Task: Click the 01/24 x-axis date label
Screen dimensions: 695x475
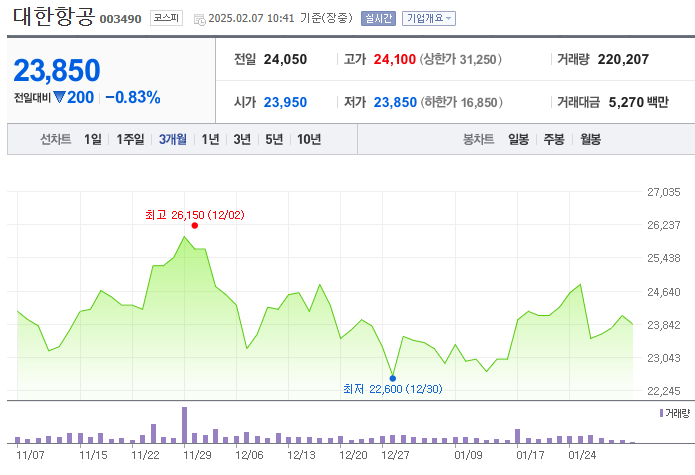Action: coord(582,455)
